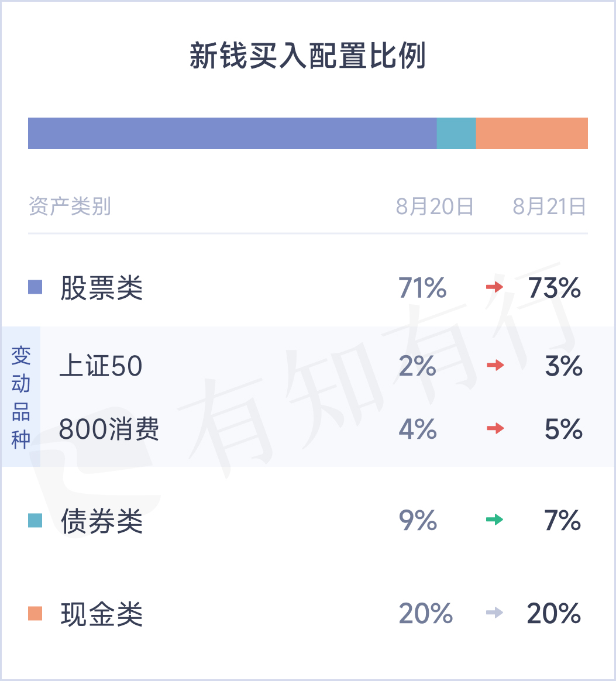This screenshot has height=681, width=616.
Task: Click the purple square legend for 股票类
Action: (35, 287)
